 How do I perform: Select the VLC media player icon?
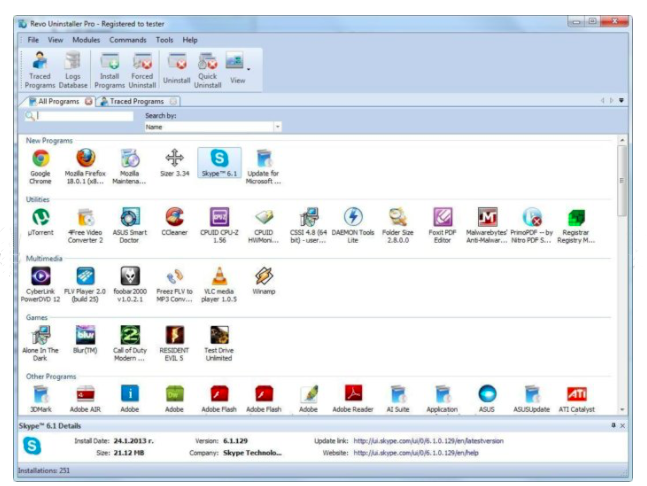pyautogui.click(x=219, y=282)
